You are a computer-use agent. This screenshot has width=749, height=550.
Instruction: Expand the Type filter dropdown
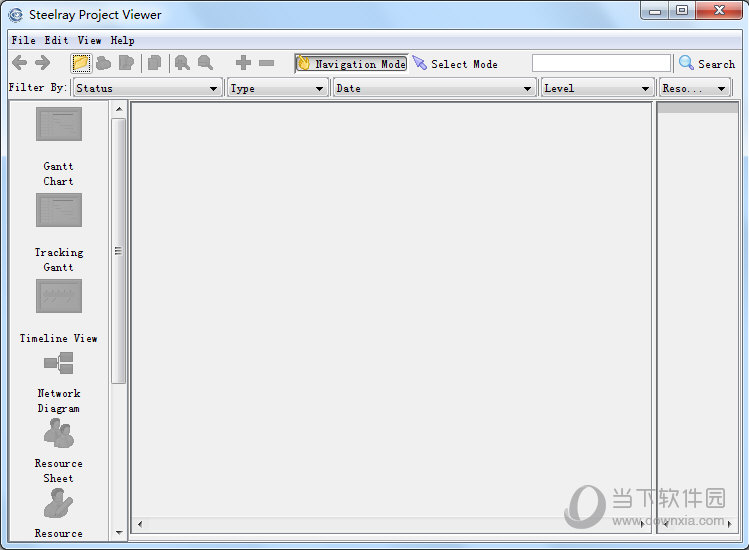(277, 88)
